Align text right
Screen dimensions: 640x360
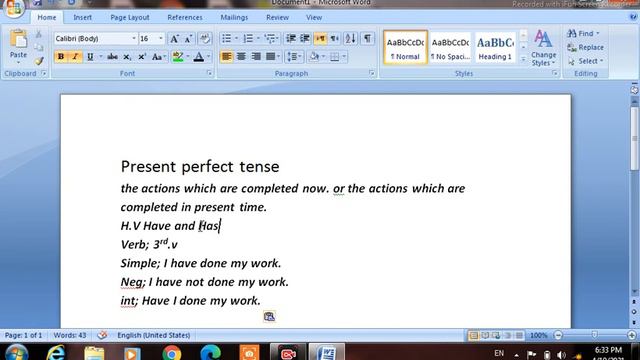[x=256, y=57]
